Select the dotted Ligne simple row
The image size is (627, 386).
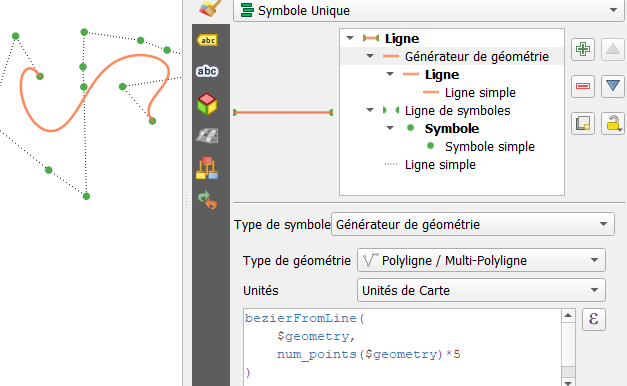pos(452,164)
